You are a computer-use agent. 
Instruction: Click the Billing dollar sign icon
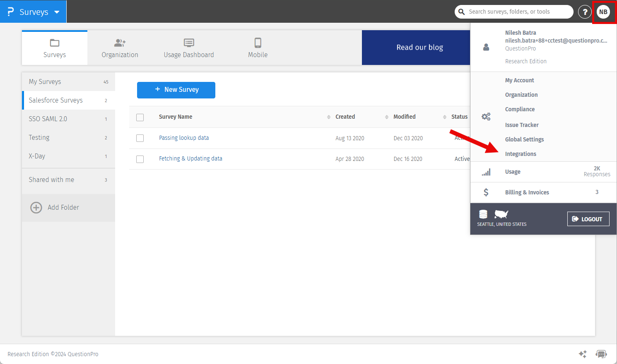coord(486,192)
